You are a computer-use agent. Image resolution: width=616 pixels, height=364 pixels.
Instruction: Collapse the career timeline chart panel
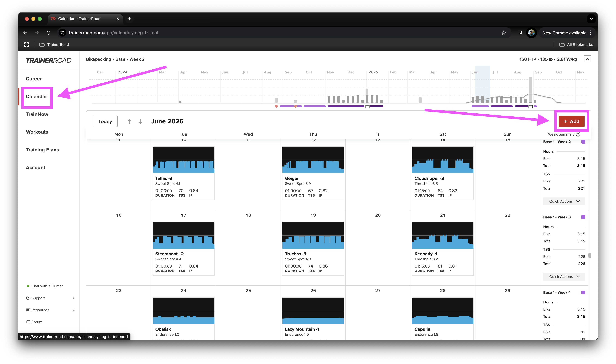click(x=588, y=59)
